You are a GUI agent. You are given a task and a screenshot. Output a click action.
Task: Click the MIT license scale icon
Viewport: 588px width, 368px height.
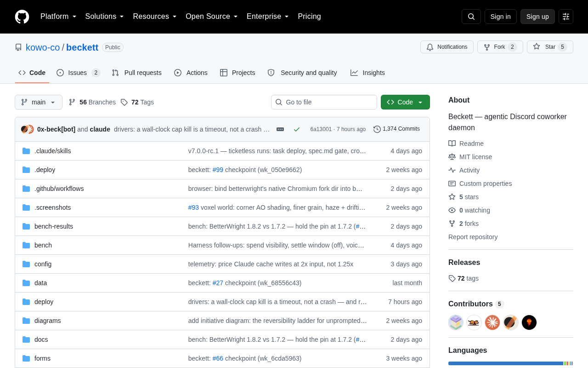pos(452,157)
